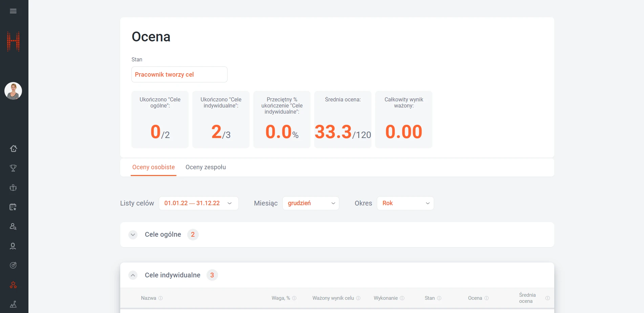Open the hamburger menu in sidebar
The width and height of the screenshot is (644, 313).
13,11
